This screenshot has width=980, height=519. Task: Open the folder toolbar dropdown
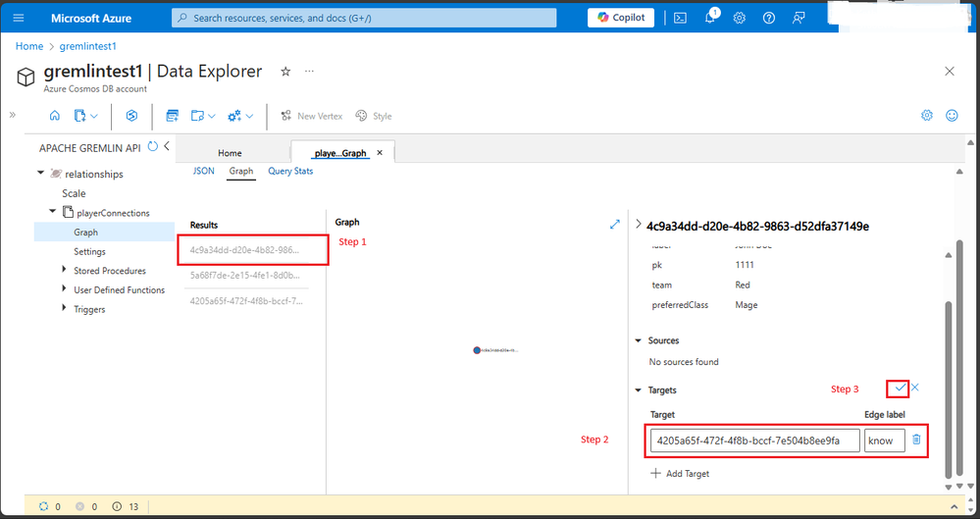point(203,116)
